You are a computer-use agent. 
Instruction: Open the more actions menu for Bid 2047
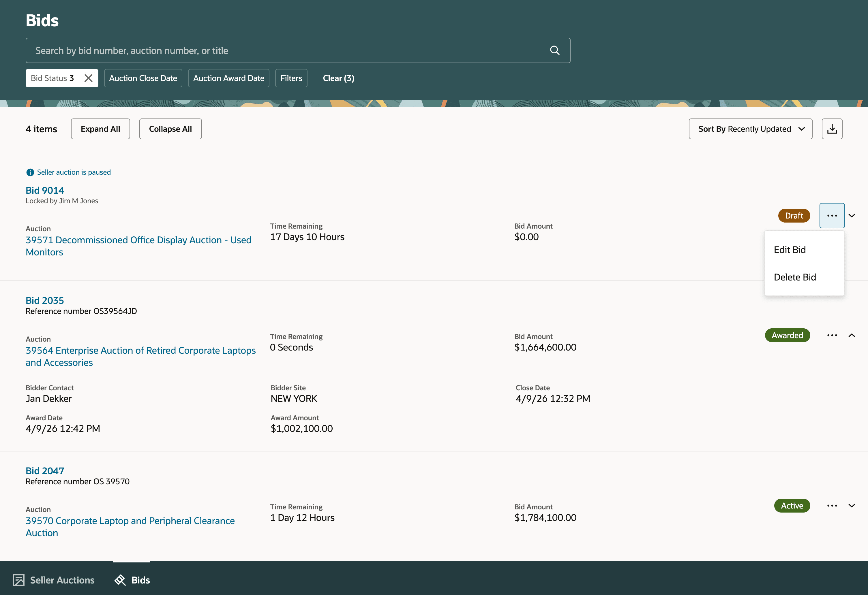[x=832, y=505]
